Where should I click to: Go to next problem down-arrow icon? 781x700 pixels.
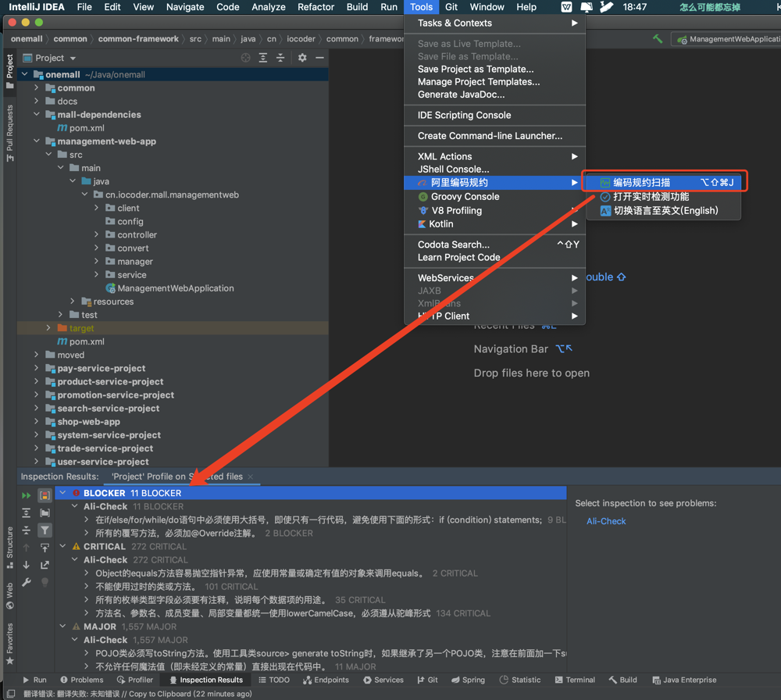27,565
